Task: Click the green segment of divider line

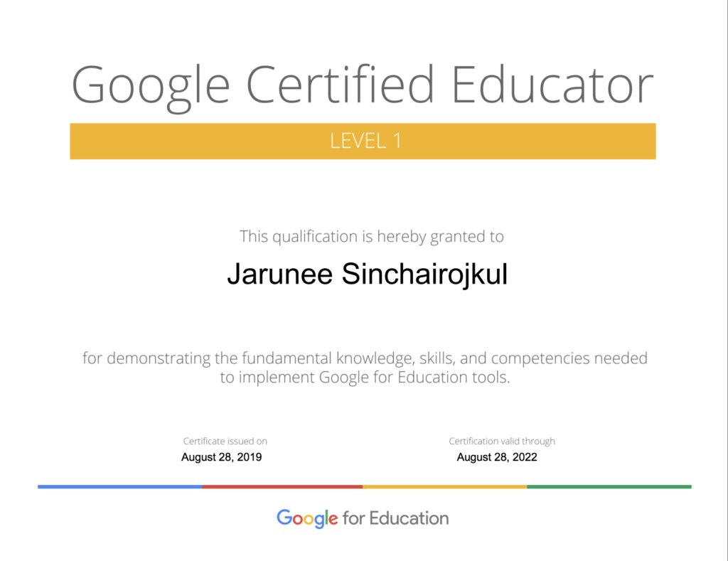Action: point(609,486)
